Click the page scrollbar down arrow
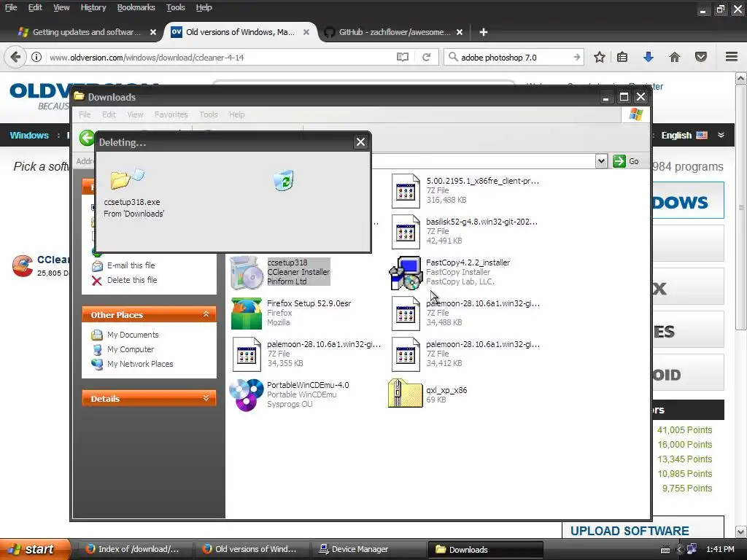747x560 pixels. point(741,532)
